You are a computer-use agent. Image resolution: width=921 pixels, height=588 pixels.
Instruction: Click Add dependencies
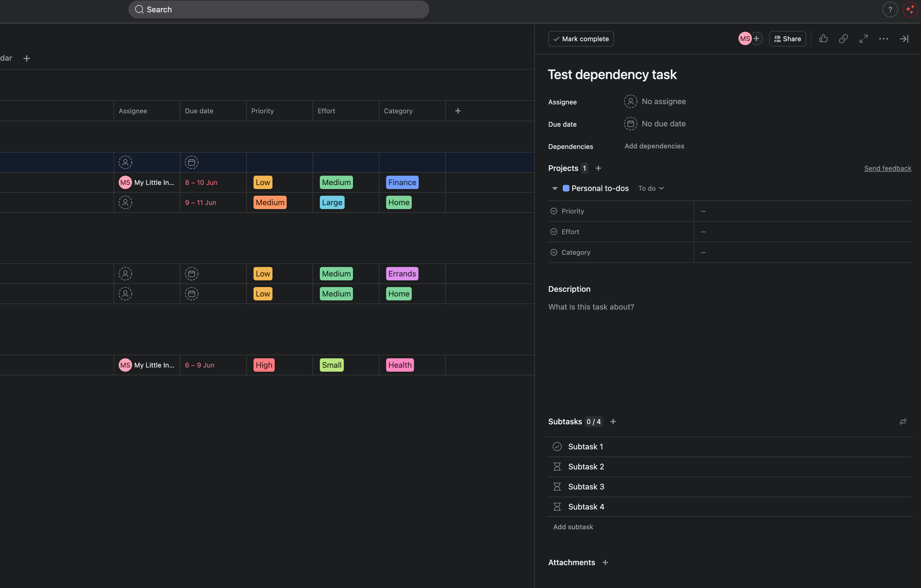tap(654, 146)
